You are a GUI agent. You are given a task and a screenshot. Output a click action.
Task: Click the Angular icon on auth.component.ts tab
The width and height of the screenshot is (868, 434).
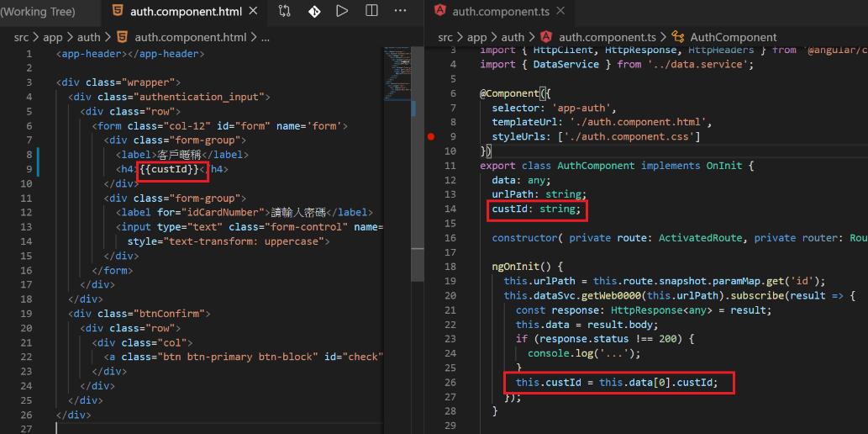pos(440,11)
